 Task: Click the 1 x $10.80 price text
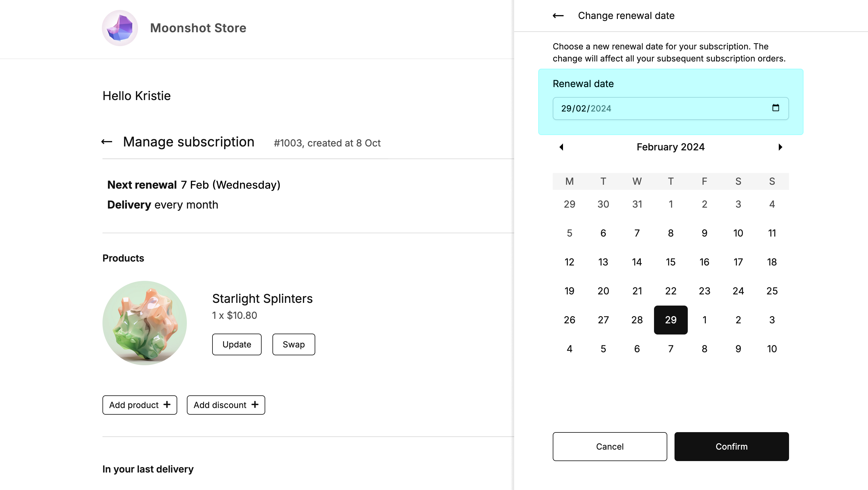pos(234,315)
